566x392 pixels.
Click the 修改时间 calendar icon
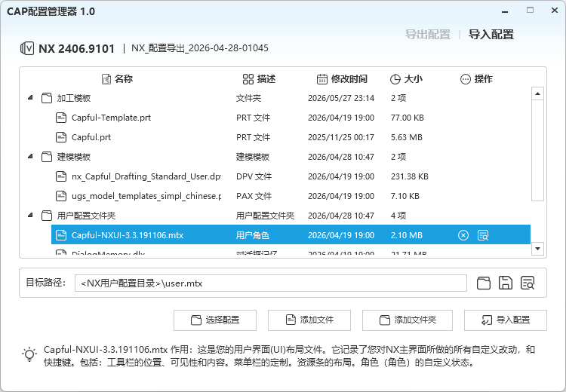[322, 79]
